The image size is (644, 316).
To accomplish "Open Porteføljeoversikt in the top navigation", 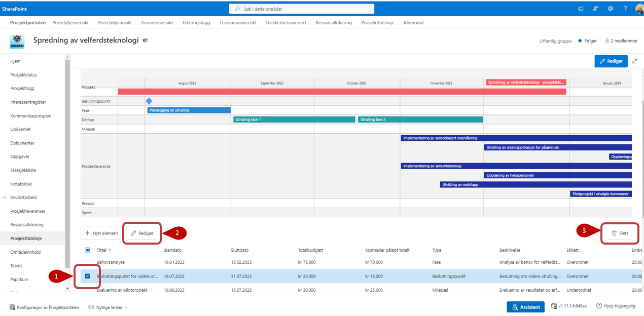I will 71,23.
